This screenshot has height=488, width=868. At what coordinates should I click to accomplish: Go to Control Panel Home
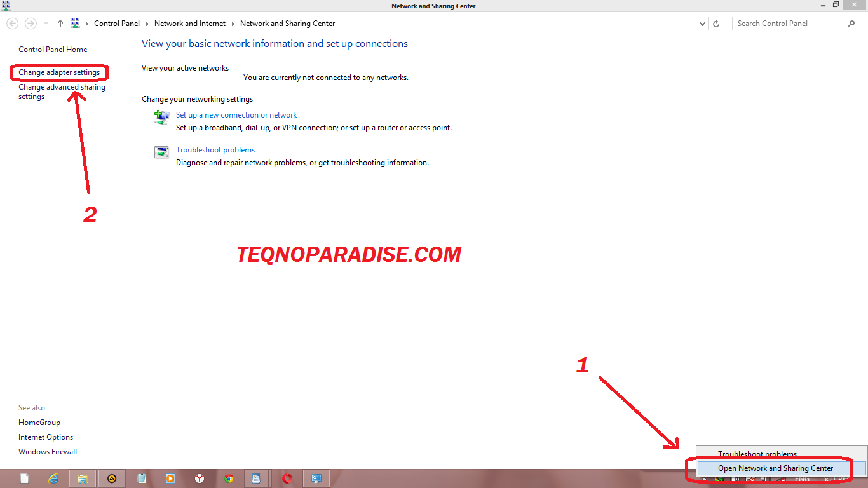53,49
